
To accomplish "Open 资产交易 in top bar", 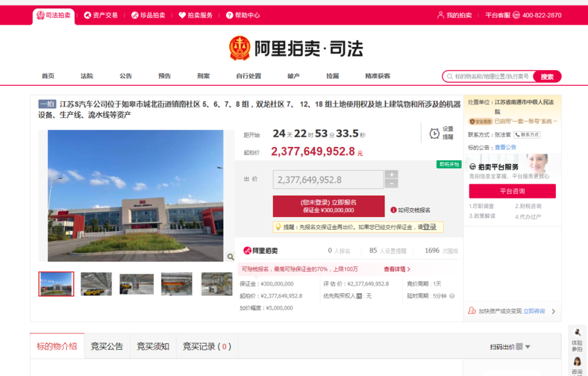I will tap(101, 15).
